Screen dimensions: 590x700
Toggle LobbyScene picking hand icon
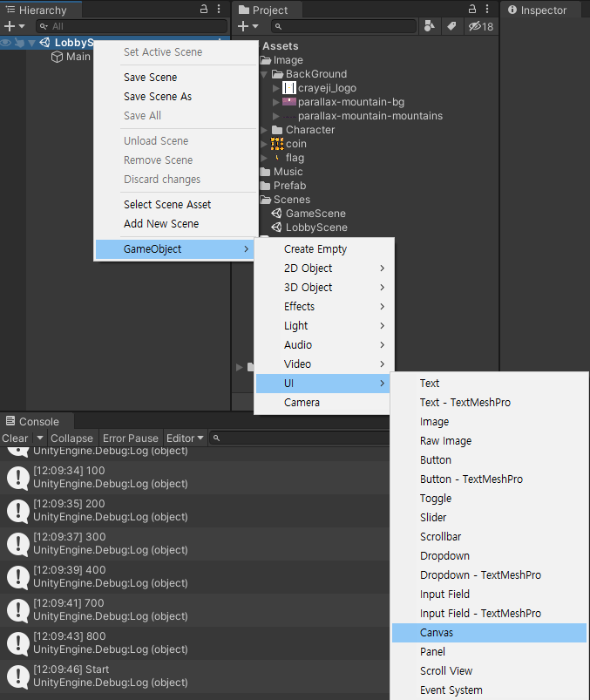[19, 43]
